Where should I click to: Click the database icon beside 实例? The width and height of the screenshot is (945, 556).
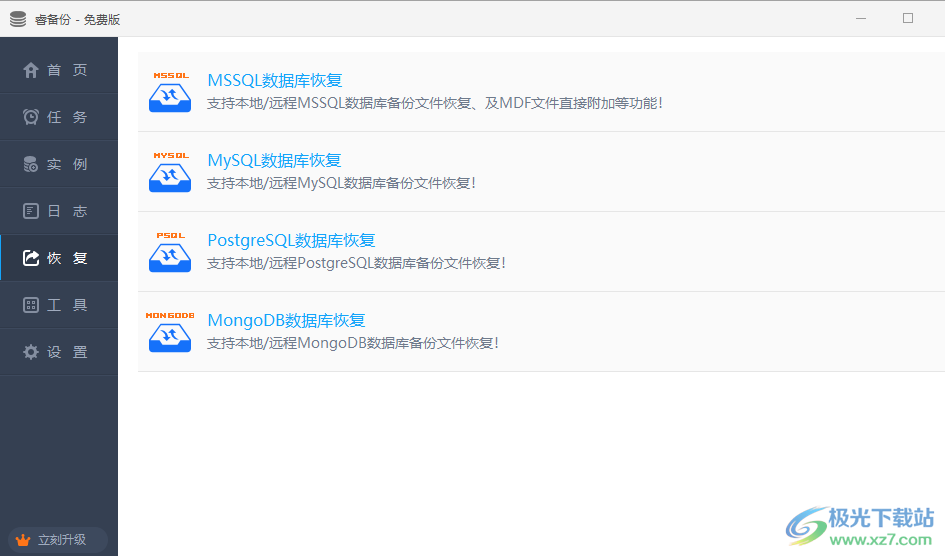point(31,164)
